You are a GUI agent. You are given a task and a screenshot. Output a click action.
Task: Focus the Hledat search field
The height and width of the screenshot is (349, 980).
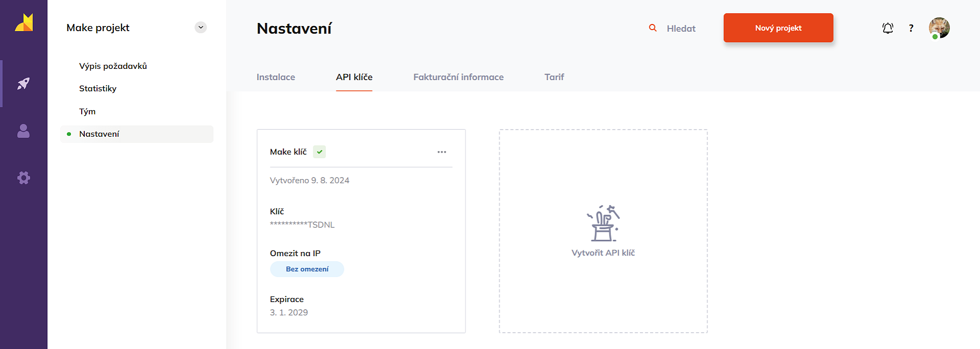click(681, 29)
